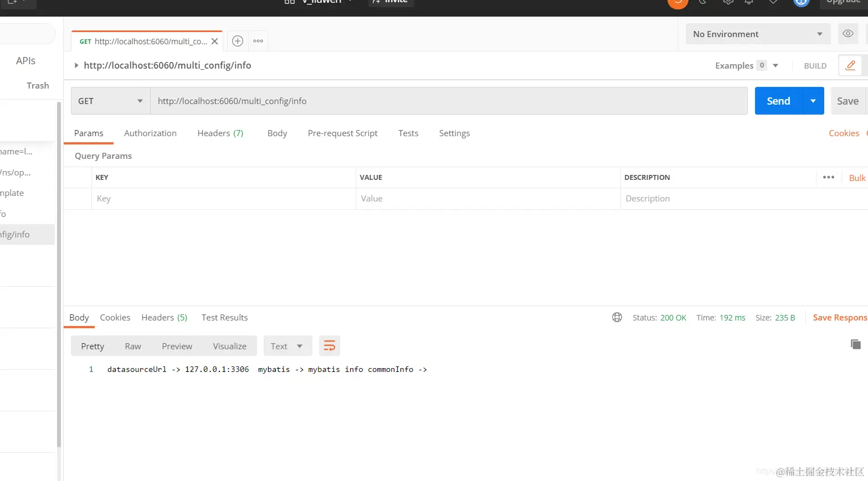Open the tab options three-dots menu
This screenshot has width=868, height=481.
pyautogui.click(x=258, y=41)
